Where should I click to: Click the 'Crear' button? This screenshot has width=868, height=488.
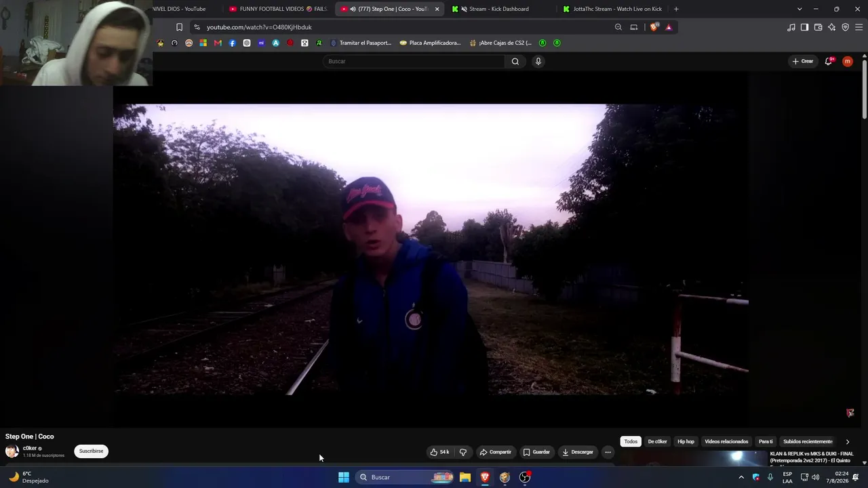[803, 61]
